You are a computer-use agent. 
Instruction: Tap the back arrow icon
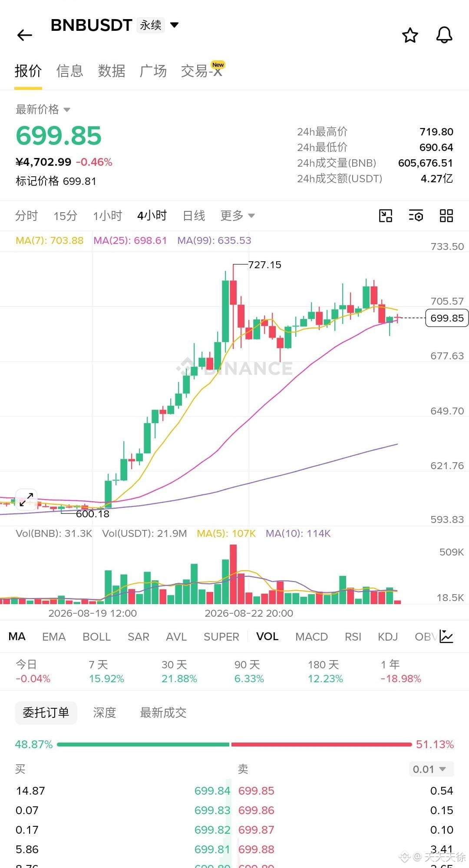pyautogui.click(x=25, y=35)
